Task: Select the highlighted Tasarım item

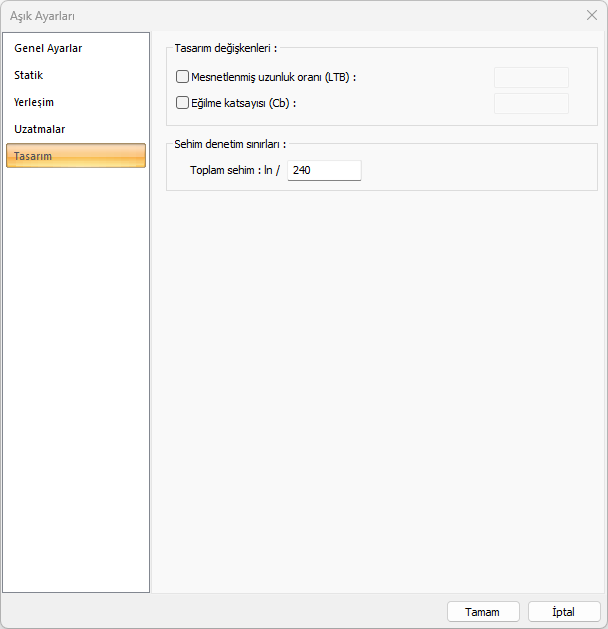Action: [x=76, y=156]
